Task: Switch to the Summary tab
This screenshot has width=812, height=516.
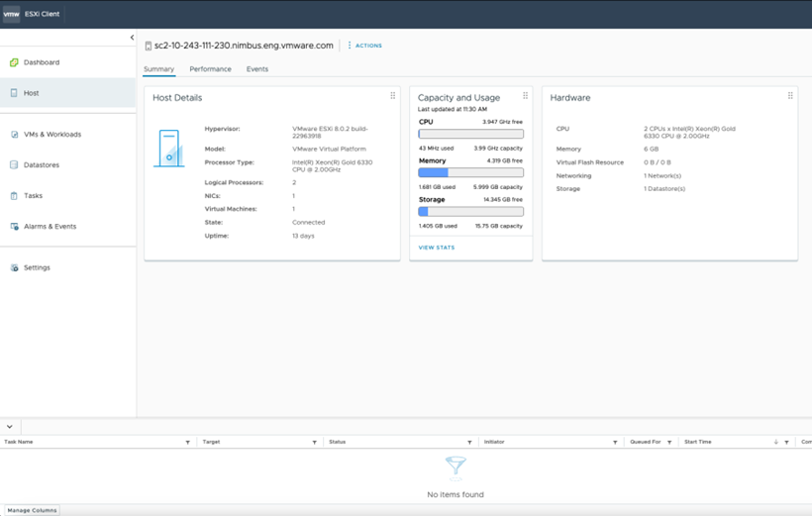Action: point(159,69)
